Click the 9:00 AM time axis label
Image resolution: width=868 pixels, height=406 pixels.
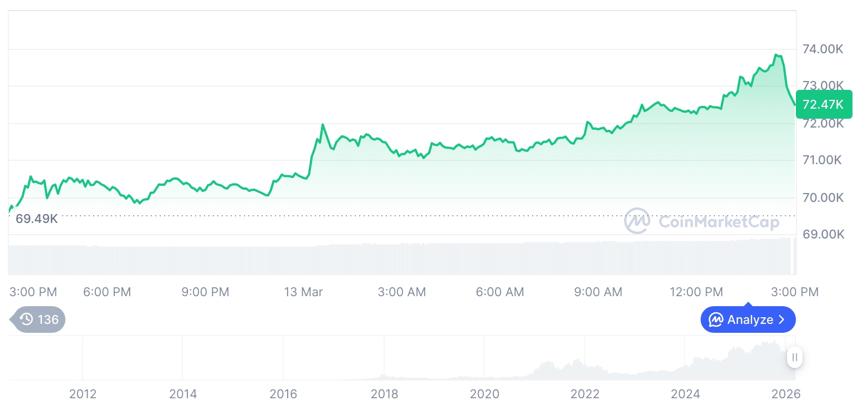coord(598,292)
